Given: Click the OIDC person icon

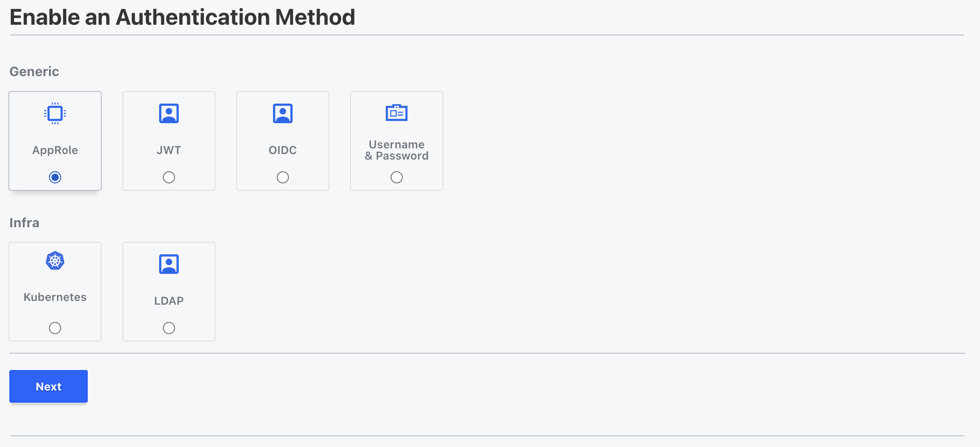Looking at the screenshot, I should click(x=282, y=113).
